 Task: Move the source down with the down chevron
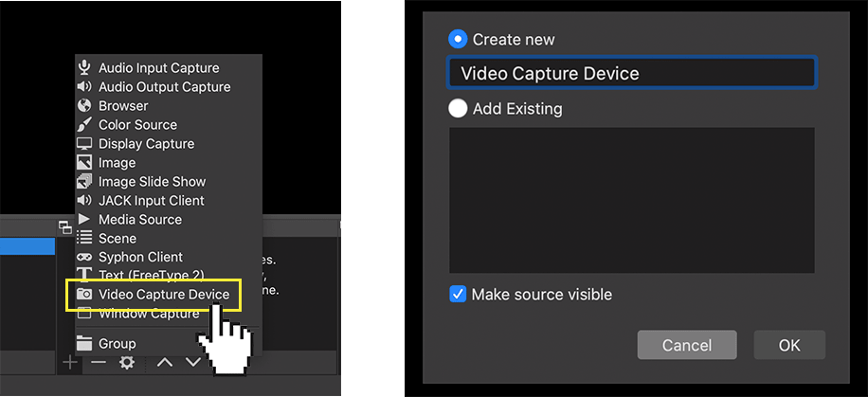point(193,362)
